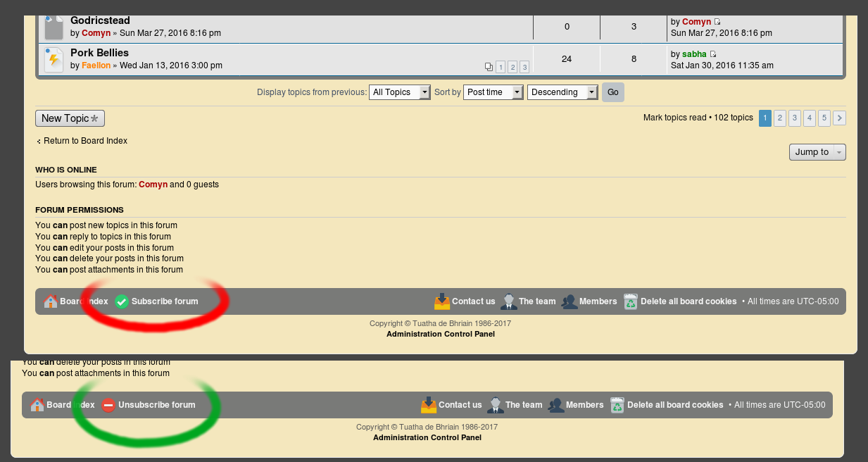Click the New Topic button
Image resolution: width=868 pixels, height=462 pixels.
(70, 118)
